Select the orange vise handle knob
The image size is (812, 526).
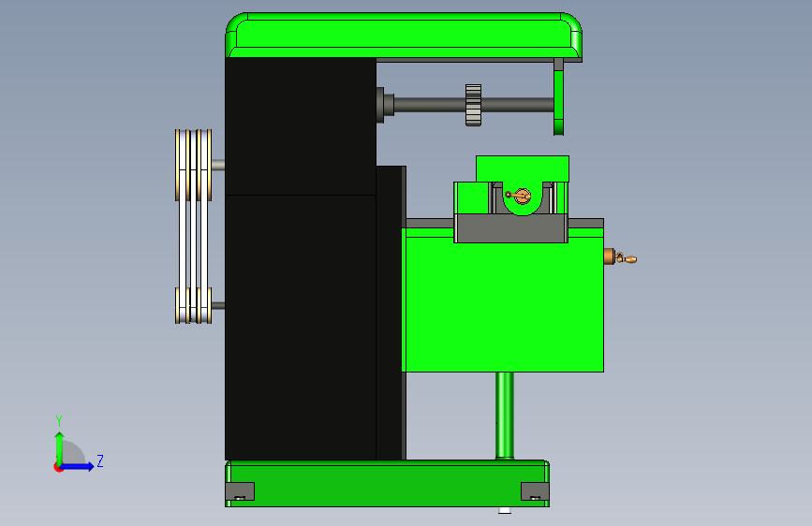(520, 197)
